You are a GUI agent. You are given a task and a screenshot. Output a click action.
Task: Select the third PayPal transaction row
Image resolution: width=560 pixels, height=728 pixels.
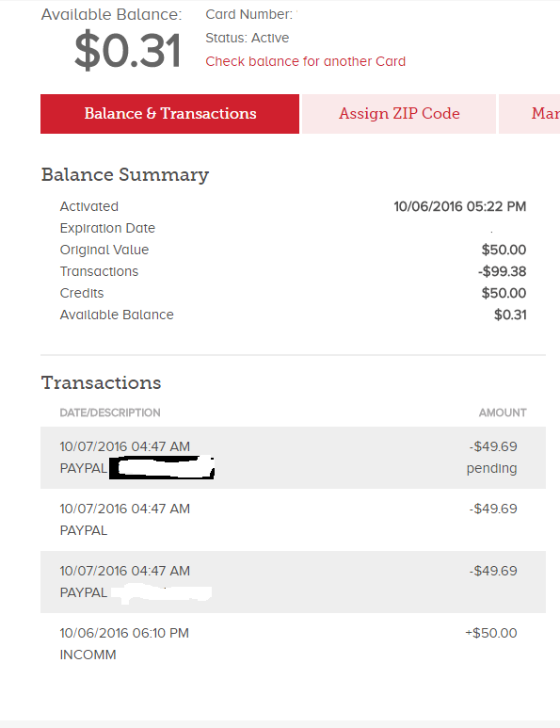click(293, 582)
